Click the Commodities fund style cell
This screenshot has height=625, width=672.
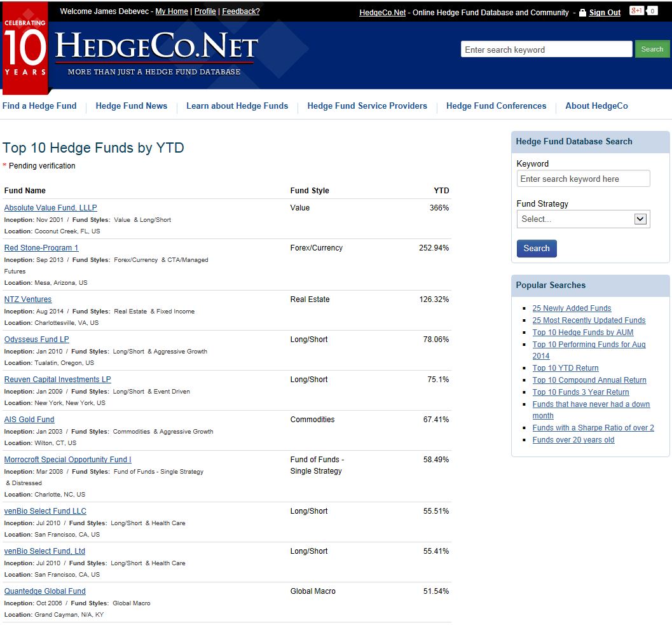312,419
